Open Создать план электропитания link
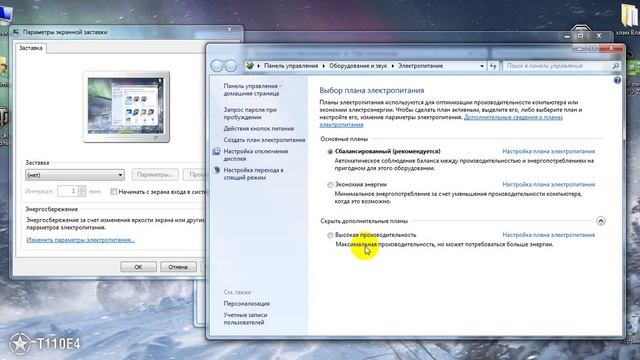Viewport: 640px width, 360px height. pyautogui.click(x=264, y=140)
